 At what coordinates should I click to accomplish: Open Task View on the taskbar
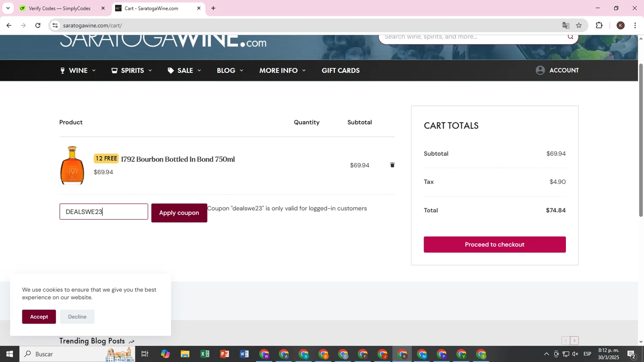[145, 354]
